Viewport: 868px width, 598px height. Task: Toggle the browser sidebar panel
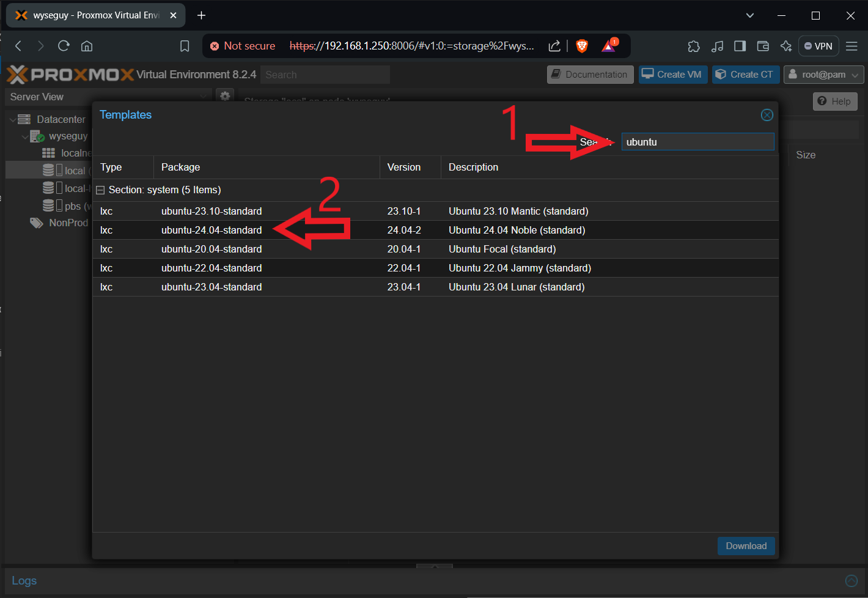click(x=740, y=46)
